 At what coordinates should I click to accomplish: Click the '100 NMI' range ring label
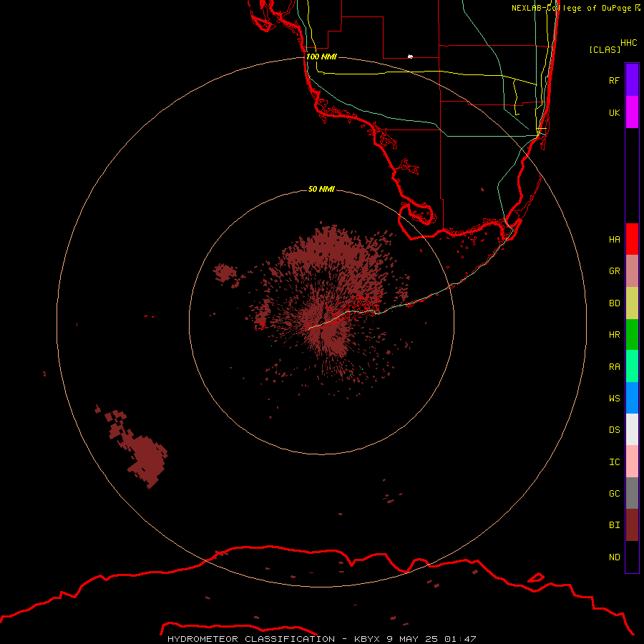[321, 57]
